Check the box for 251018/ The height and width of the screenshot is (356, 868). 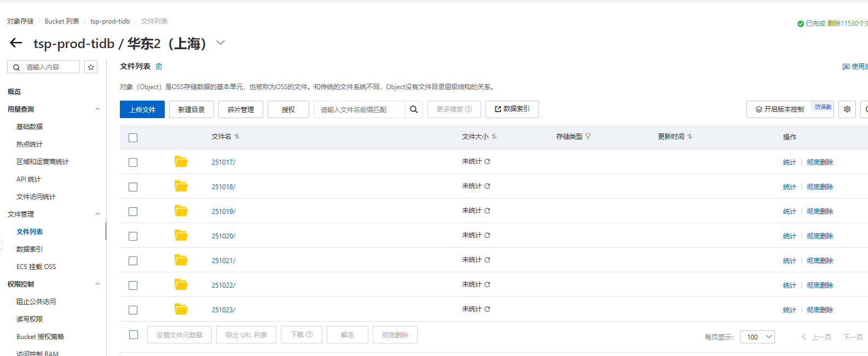click(133, 187)
